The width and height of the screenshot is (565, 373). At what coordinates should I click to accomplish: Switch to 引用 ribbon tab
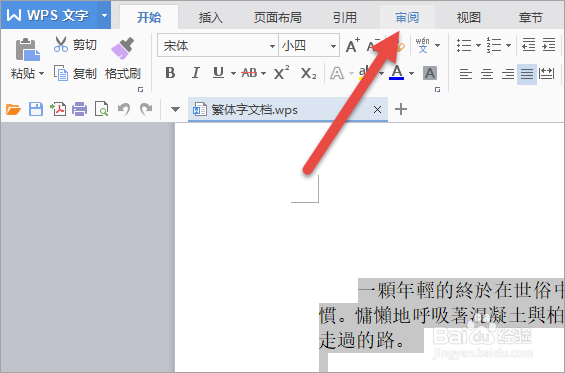click(345, 17)
